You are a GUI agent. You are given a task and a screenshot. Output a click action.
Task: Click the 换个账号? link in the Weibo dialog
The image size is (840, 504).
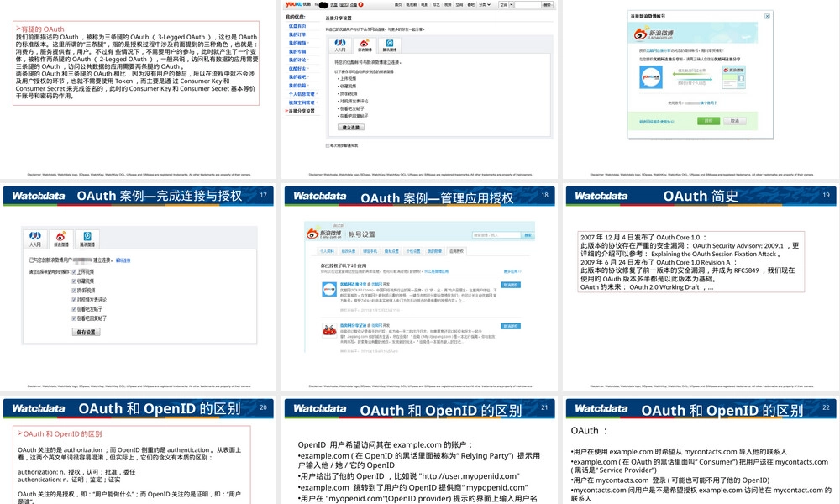pyautogui.click(x=708, y=102)
